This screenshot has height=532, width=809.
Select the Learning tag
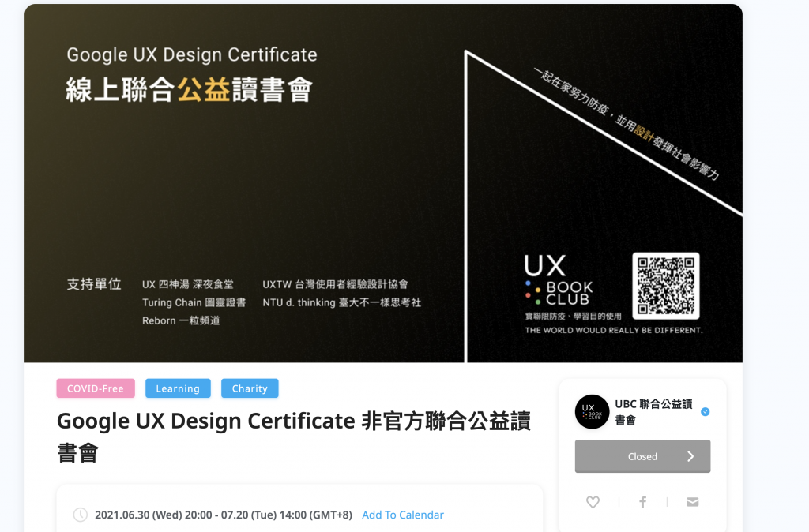pos(178,388)
